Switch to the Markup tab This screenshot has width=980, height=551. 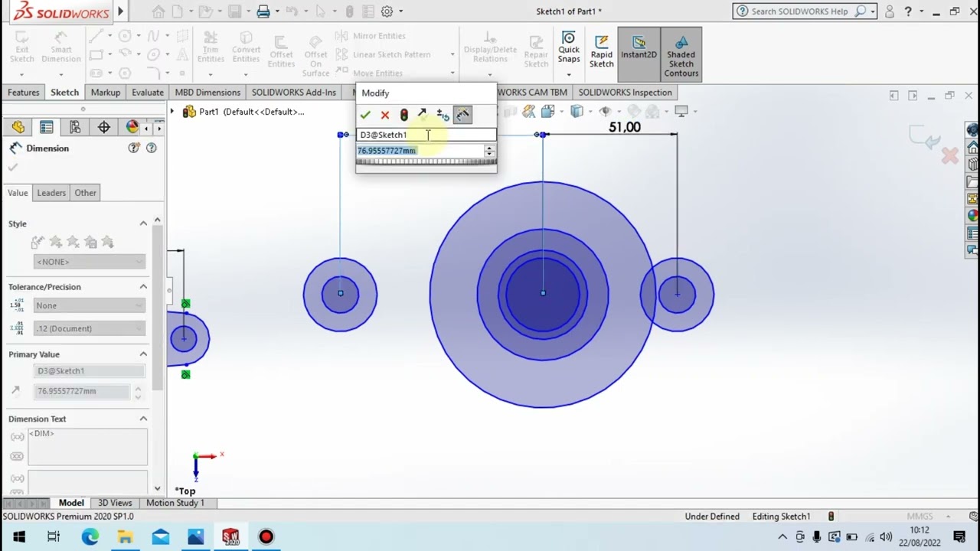(106, 93)
